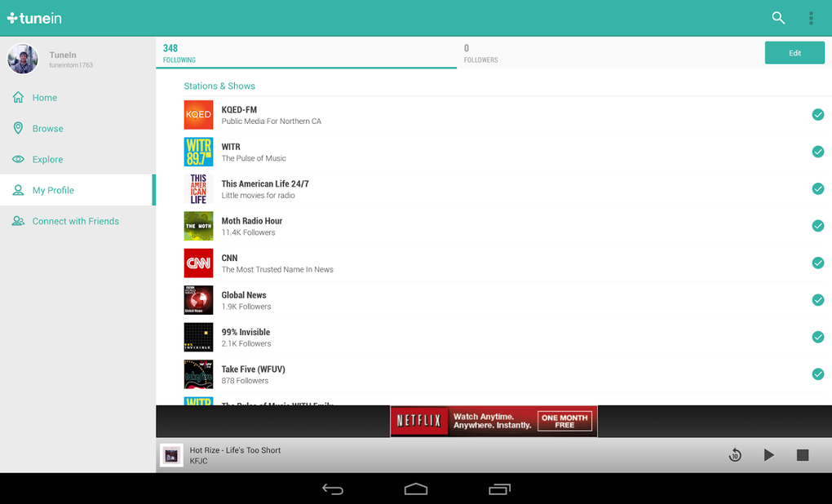832x504 pixels.
Task: Unfollow KQED-FM station
Action: 818,115
